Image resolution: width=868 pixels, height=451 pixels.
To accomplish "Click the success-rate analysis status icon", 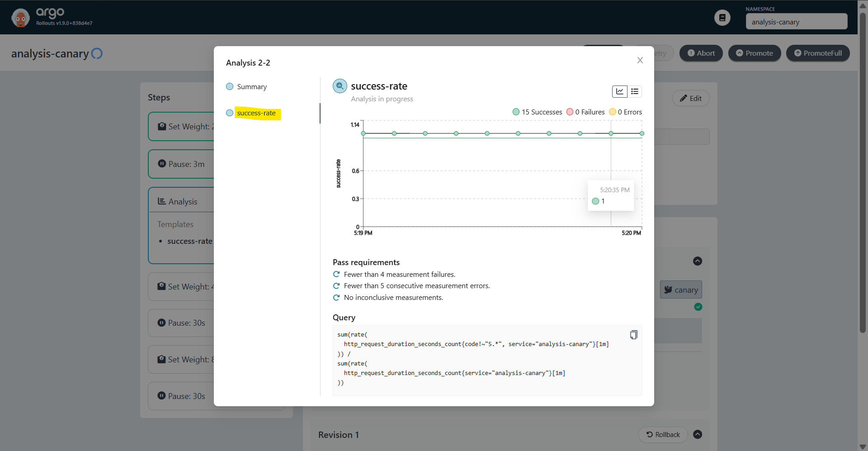I will (340, 86).
